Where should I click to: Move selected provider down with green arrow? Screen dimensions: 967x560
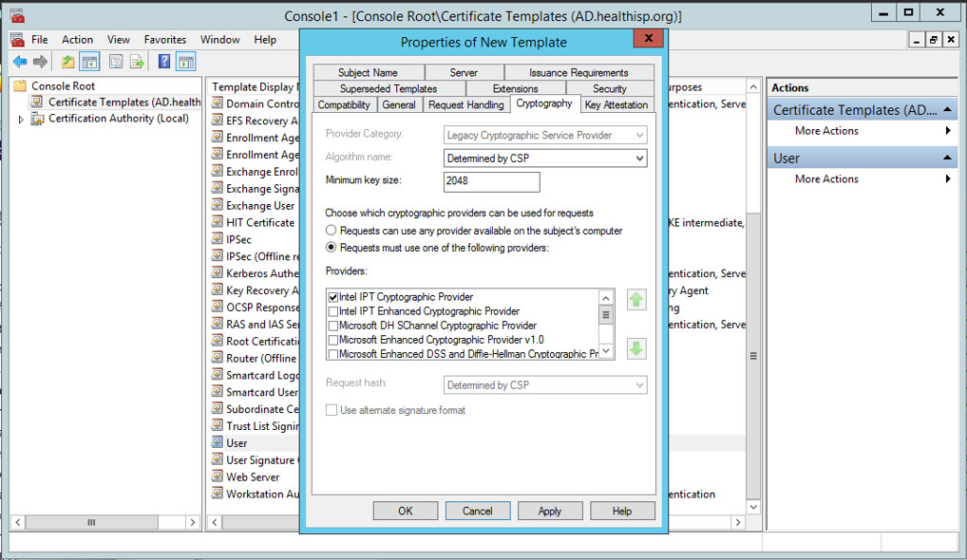[x=636, y=348]
